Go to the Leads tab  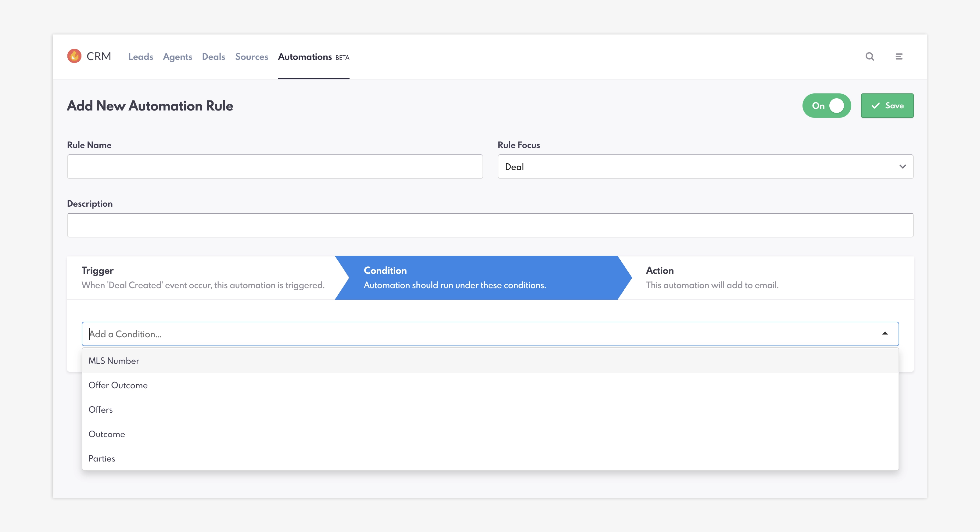pyautogui.click(x=141, y=57)
